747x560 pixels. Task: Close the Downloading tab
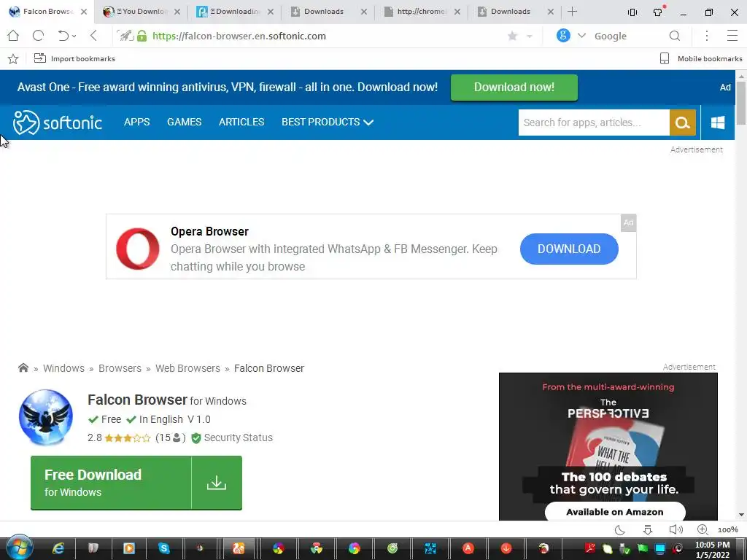click(271, 12)
